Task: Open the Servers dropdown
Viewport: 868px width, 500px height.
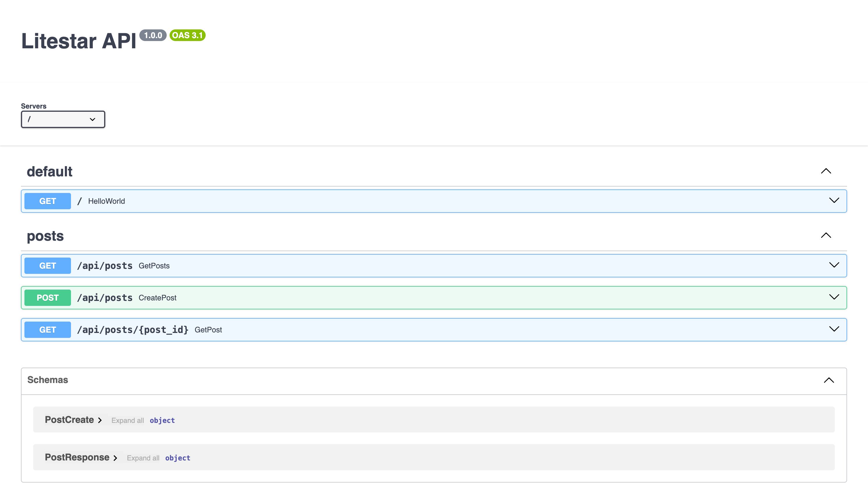Action: (x=63, y=119)
